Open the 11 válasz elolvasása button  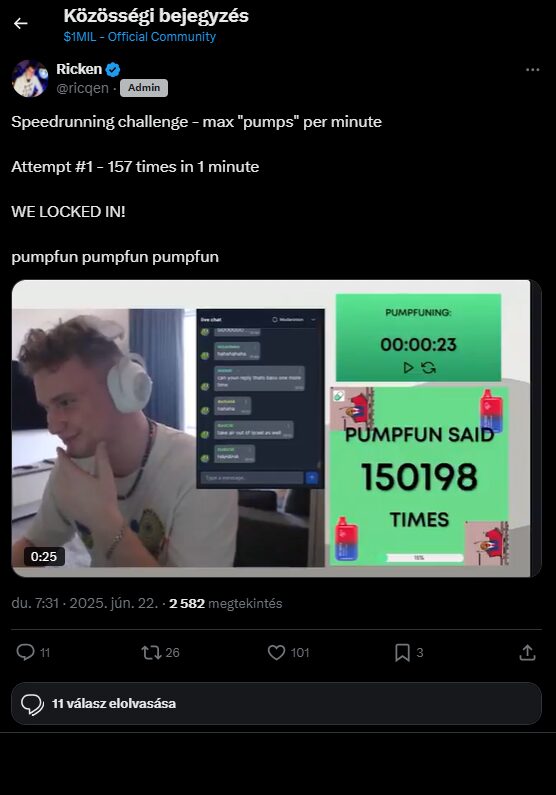tap(276, 703)
